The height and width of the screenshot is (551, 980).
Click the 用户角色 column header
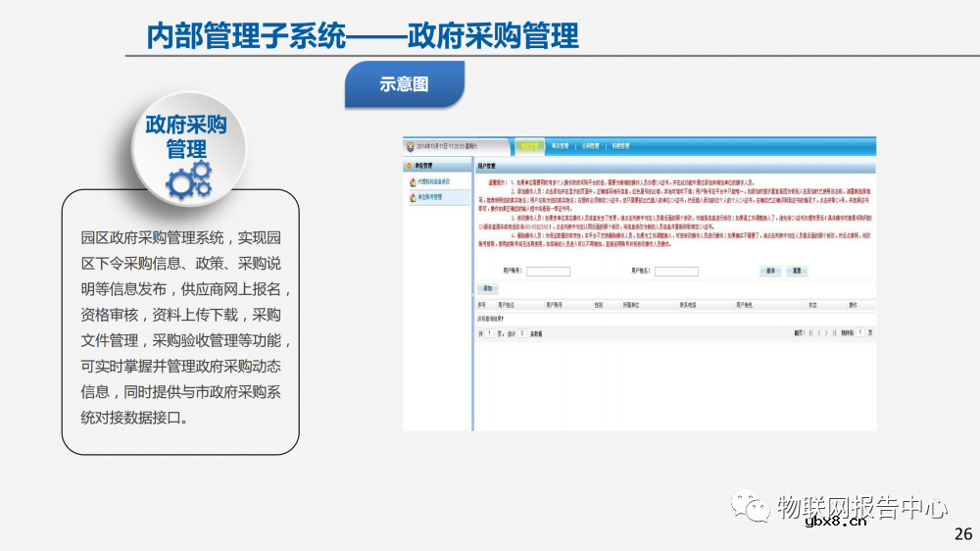[744, 305]
